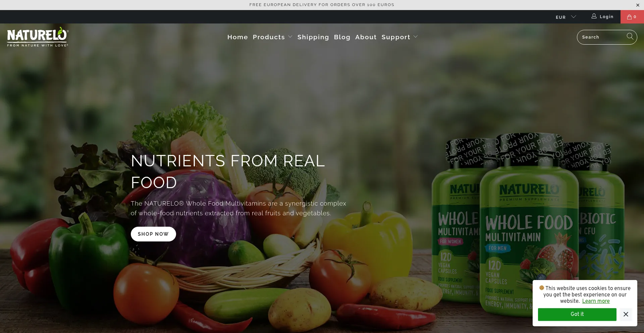The width and height of the screenshot is (644, 333).
Task: Click the search magnifier icon
Action: tap(630, 37)
